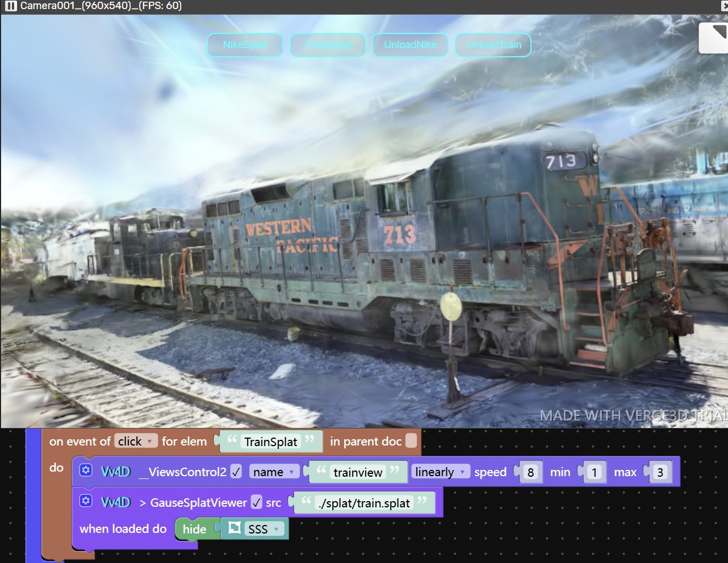The width and height of the screenshot is (728, 563).
Task: Toggle the in parent doc checkbox
Action: (x=412, y=440)
